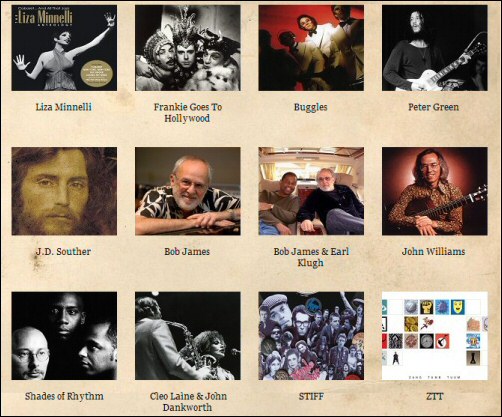Open the Shades of Rhythm photo

coord(64,336)
